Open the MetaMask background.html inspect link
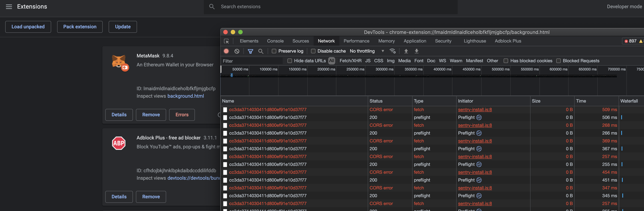Viewport: 644px width, 211px height. [x=186, y=96]
